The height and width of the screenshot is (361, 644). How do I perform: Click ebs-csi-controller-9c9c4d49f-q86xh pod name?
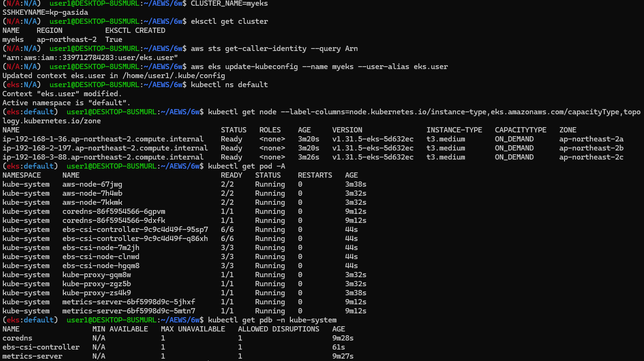point(135,239)
